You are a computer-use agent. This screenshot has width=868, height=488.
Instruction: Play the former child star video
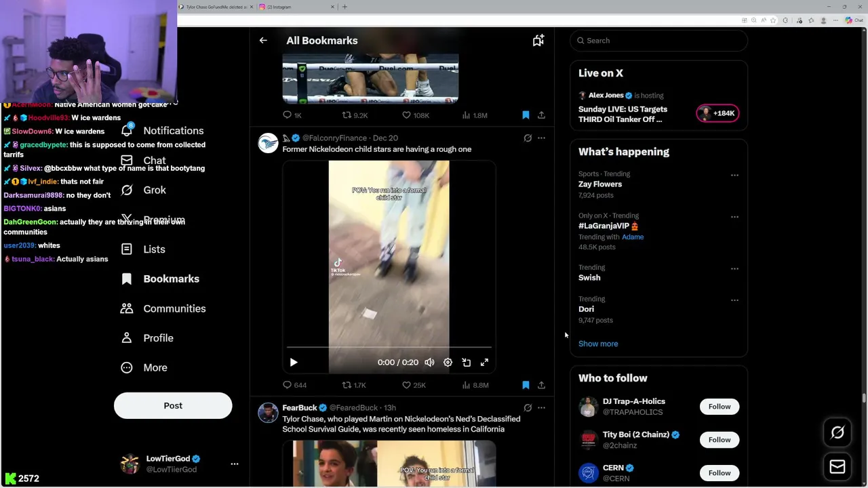[294, 363]
